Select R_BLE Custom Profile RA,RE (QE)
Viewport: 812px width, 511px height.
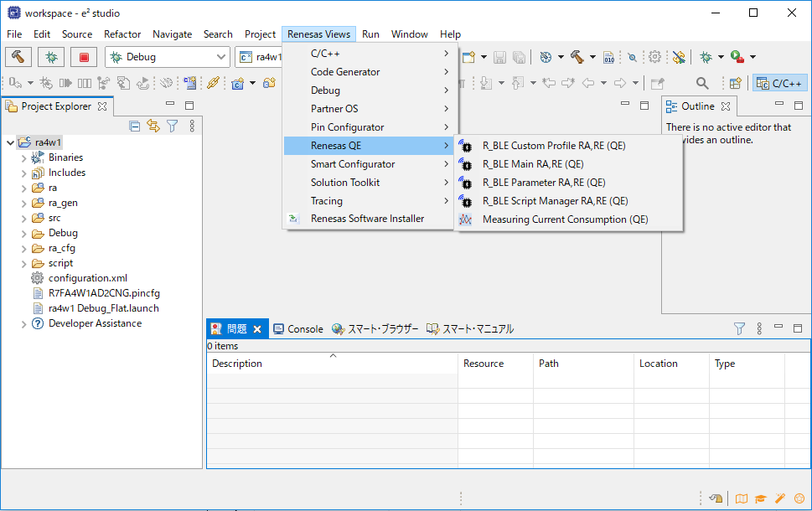click(x=569, y=146)
